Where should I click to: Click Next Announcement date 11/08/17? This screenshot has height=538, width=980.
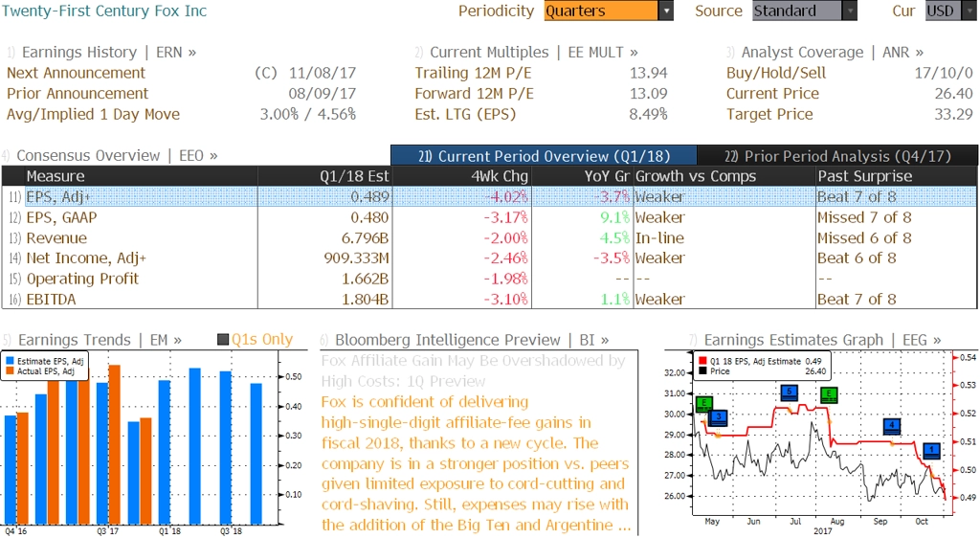[x=323, y=73]
